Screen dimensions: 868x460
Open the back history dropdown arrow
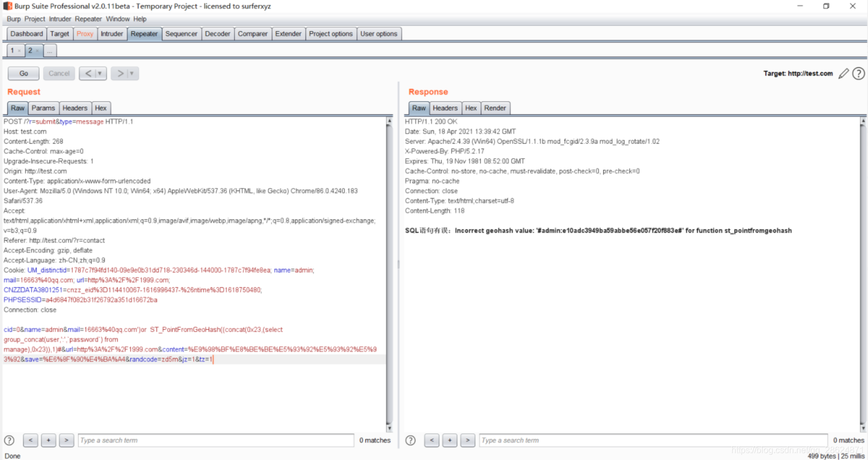(100, 73)
